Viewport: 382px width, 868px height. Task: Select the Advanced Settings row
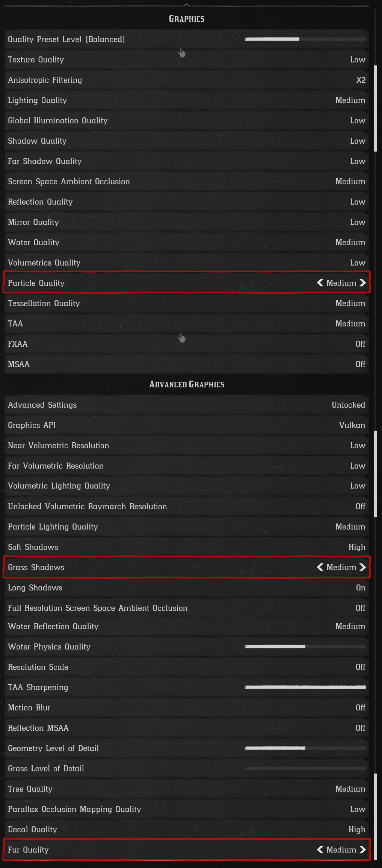187,405
